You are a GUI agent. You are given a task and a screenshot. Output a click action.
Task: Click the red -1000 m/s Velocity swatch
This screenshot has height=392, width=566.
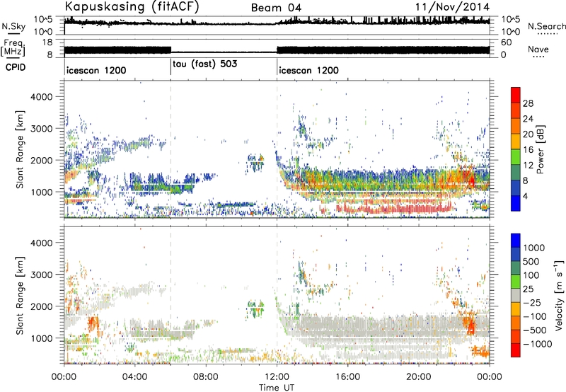pyautogui.click(x=516, y=350)
